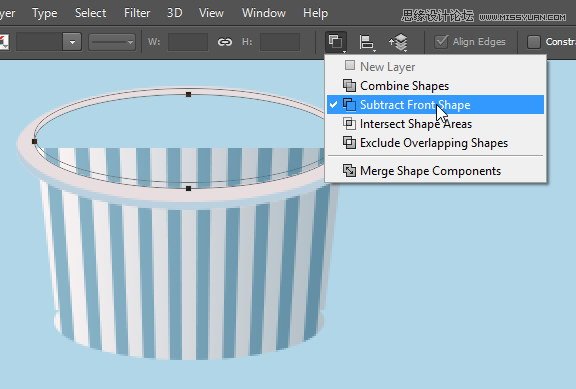Choose Intersect Shape Areas option
The image size is (576, 389).
pyautogui.click(x=435, y=124)
